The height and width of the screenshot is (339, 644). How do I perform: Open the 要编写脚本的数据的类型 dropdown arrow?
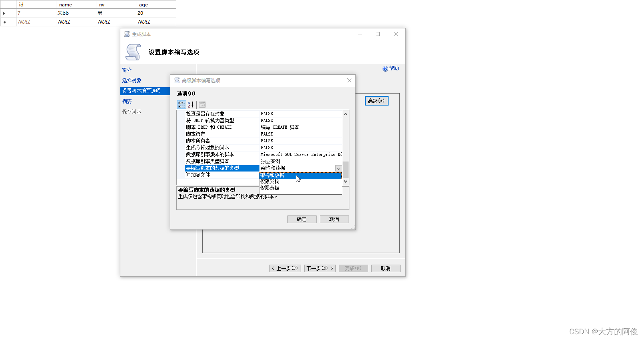click(338, 168)
